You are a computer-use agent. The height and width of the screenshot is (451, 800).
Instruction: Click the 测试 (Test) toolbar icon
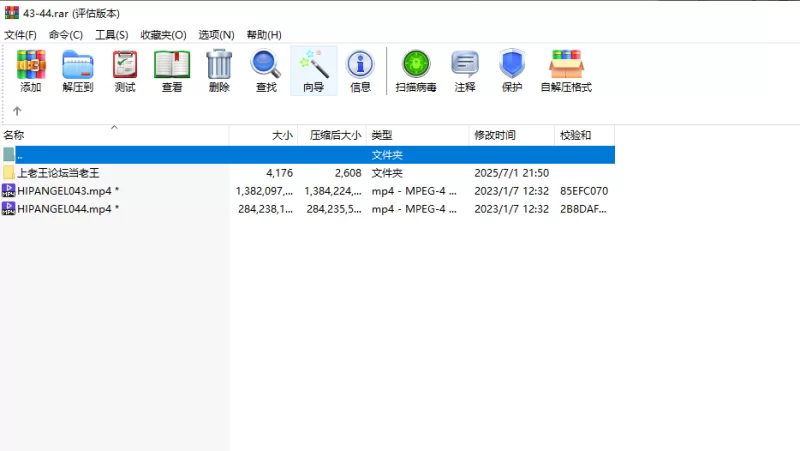pyautogui.click(x=125, y=65)
